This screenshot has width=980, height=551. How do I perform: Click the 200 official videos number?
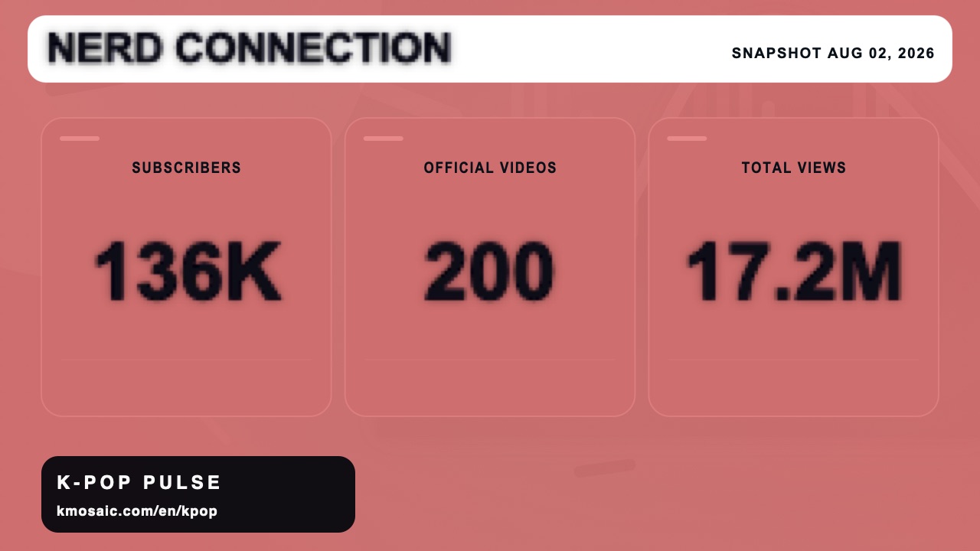tap(490, 271)
